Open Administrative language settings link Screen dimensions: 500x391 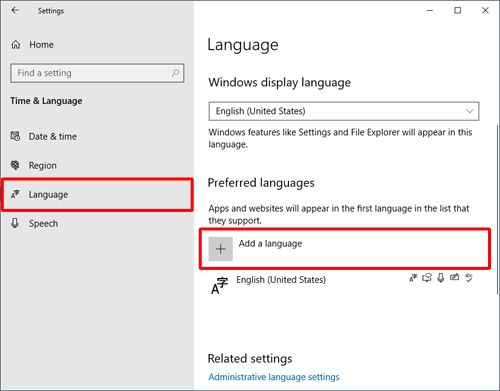[274, 377]
